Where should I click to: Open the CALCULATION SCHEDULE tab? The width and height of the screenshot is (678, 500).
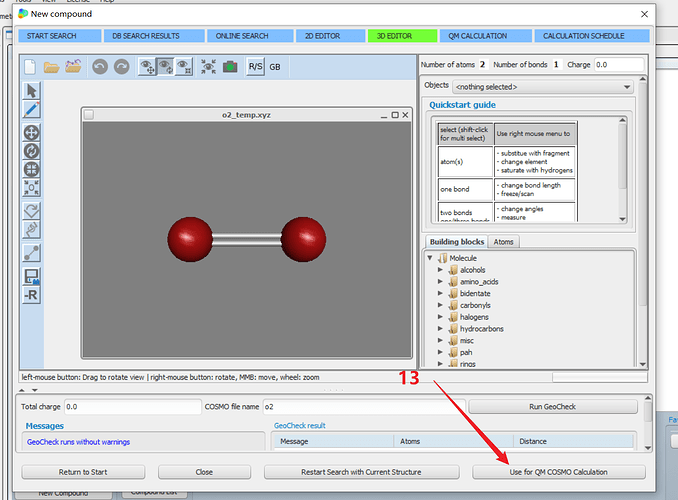click(592, 36)
